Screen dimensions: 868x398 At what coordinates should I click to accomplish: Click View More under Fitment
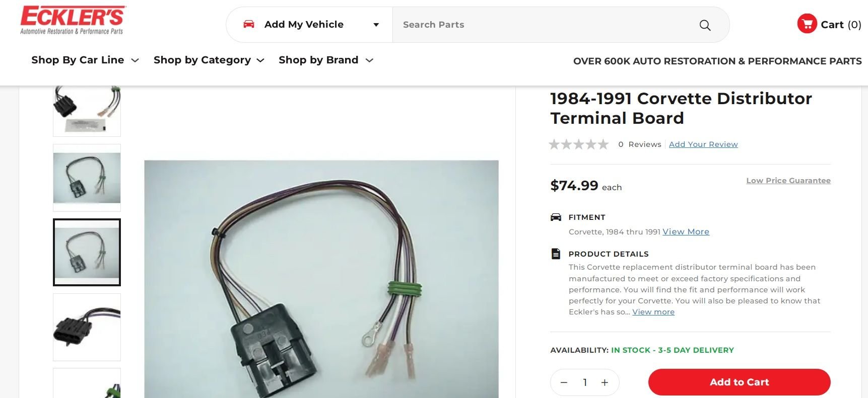pyautogui.click(x=686, y=232)
